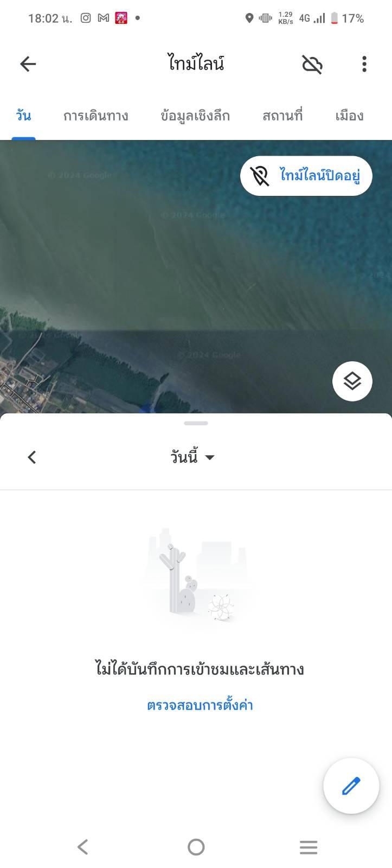Screen dimensions: 392x868
Task: Open the map layers button
Action: coord(352,381)
